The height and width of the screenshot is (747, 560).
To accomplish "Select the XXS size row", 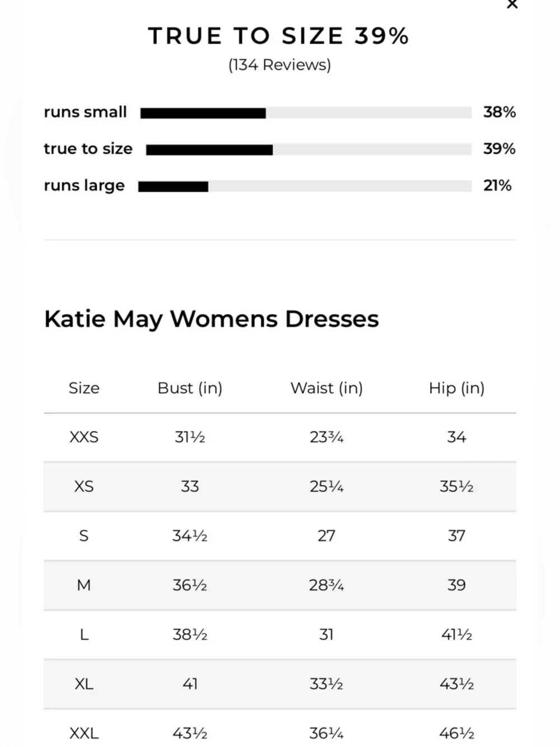I will pyautogui.click(x=280, y=438).
